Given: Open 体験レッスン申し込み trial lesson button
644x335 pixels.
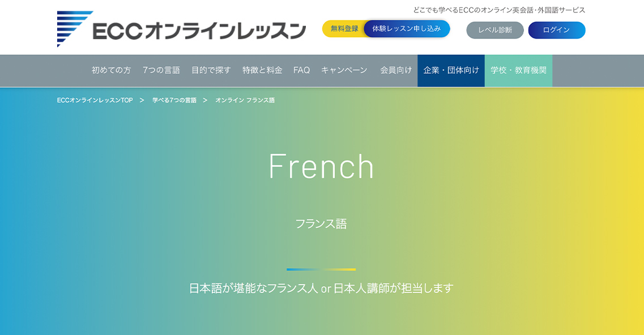Looking at the screenshot, I should (x=406, y=29).
